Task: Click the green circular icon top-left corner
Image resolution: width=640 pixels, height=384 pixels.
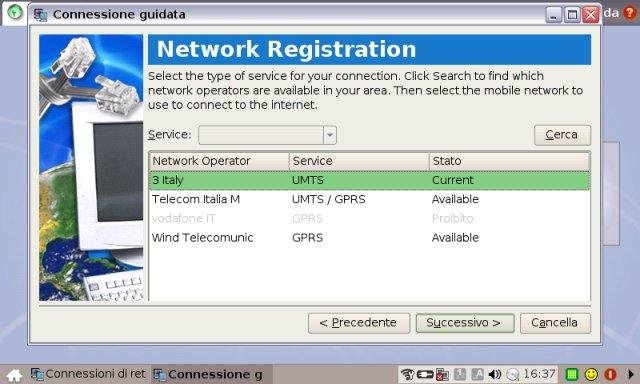Action: 15,12
